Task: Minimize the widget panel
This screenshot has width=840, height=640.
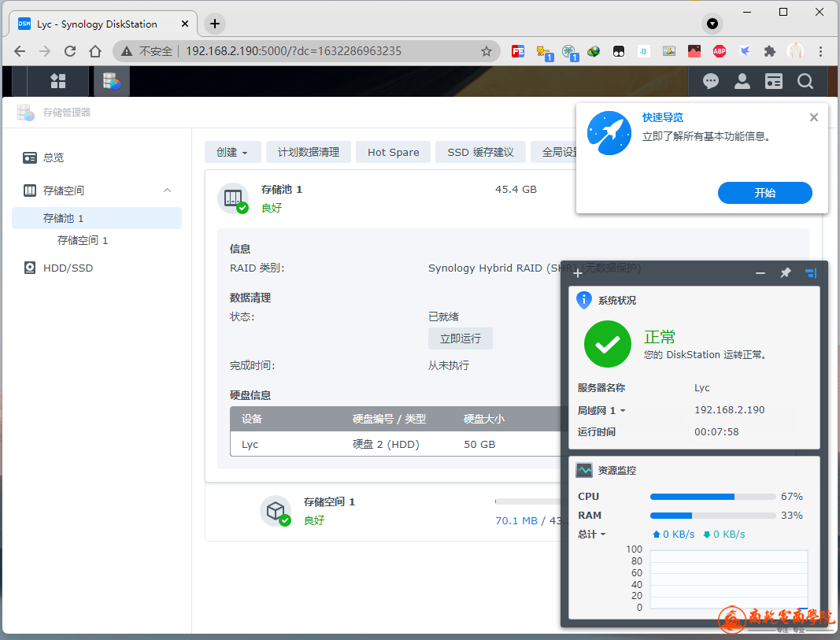Action: click(760, 273)
